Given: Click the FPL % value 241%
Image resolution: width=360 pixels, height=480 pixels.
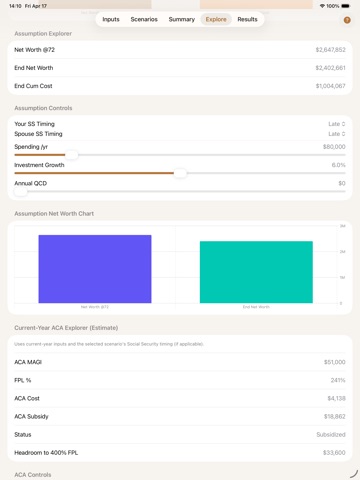Looking at the screenshot, I should pos(338,380).
